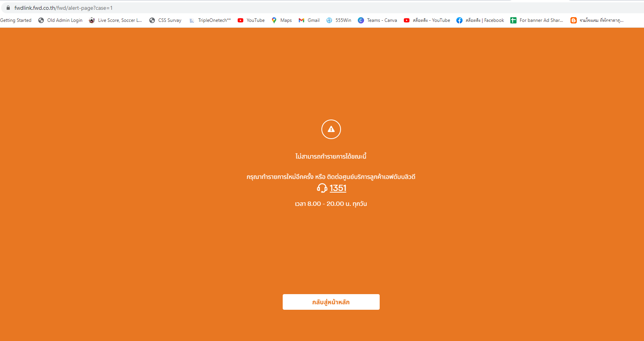The width and height of the screenshot is (644, 341).
Task: Open the TripleOnetech bookmark
Action: (210, 20)
